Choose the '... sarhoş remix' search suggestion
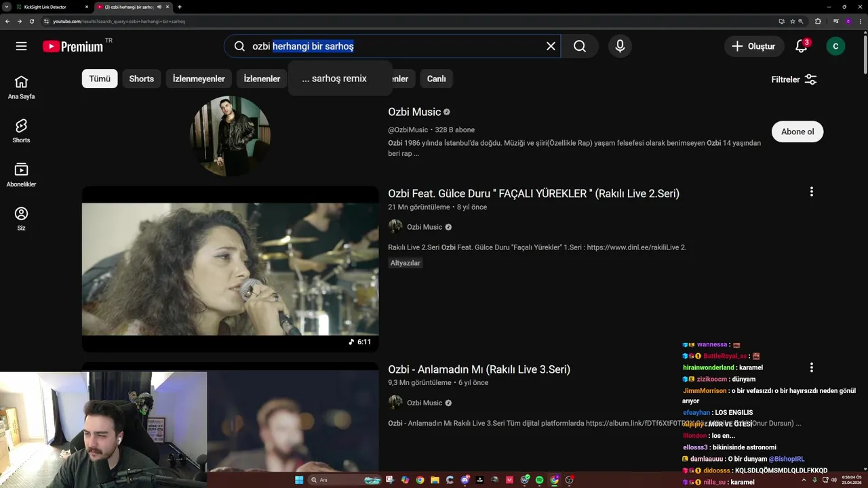This screenshot has width=868, height=488. pos(340,79)
